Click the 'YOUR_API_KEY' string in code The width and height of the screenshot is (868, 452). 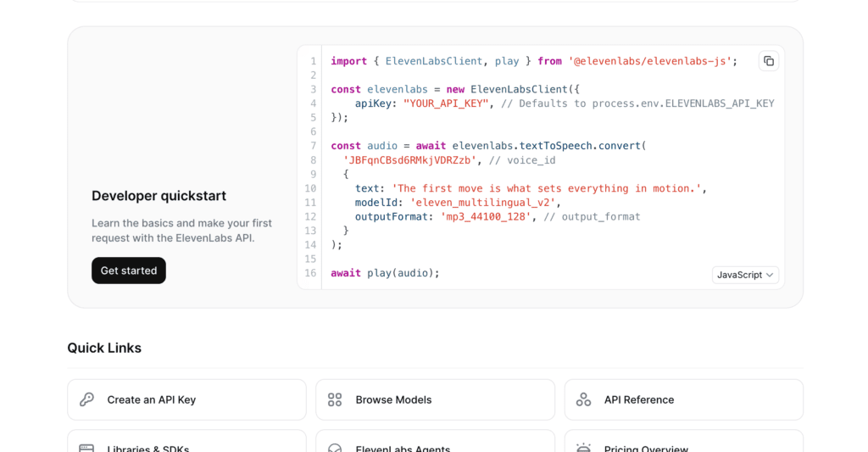[x=446, y=103]
